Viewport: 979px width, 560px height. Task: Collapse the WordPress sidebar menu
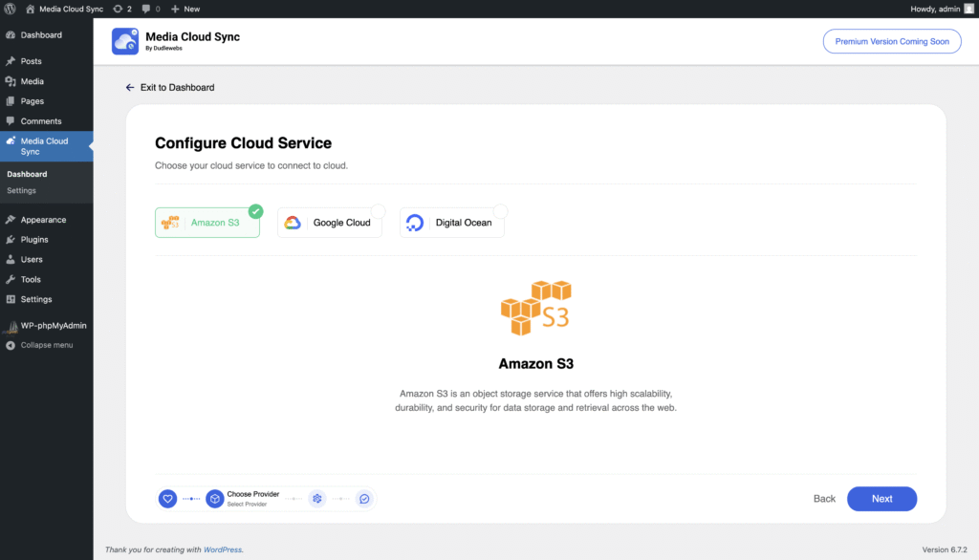pyautogui.click(x=46, y=345)
